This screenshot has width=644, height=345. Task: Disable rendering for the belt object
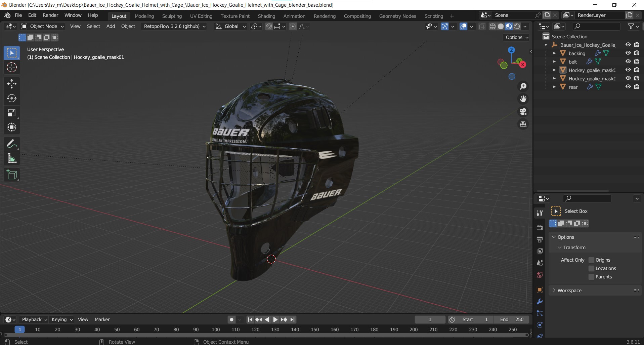(x=637, y=62)
